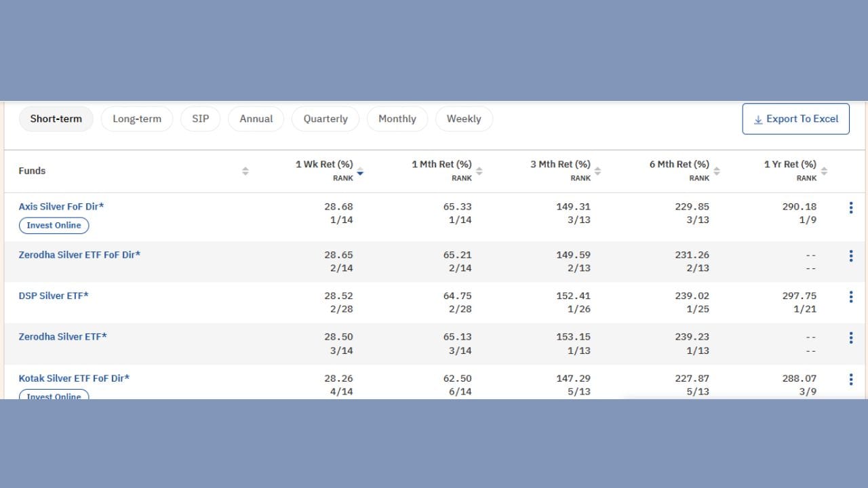Open more options for DSP Silver ETF
This screenshot has width=868, height=488.
[850, 297]
